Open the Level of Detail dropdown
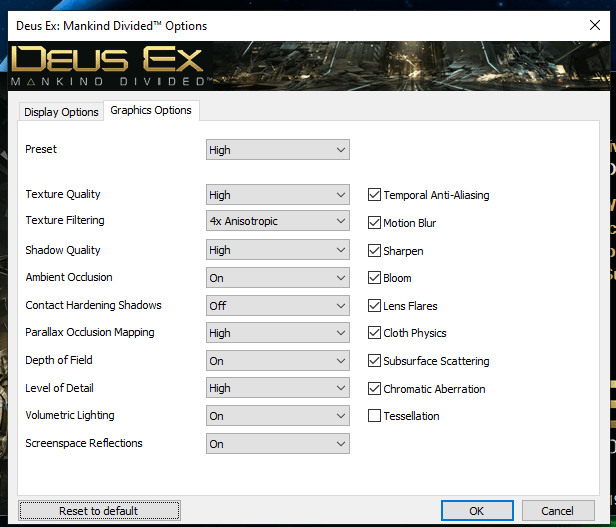This screenshot has width=616, height=527. 277,388
